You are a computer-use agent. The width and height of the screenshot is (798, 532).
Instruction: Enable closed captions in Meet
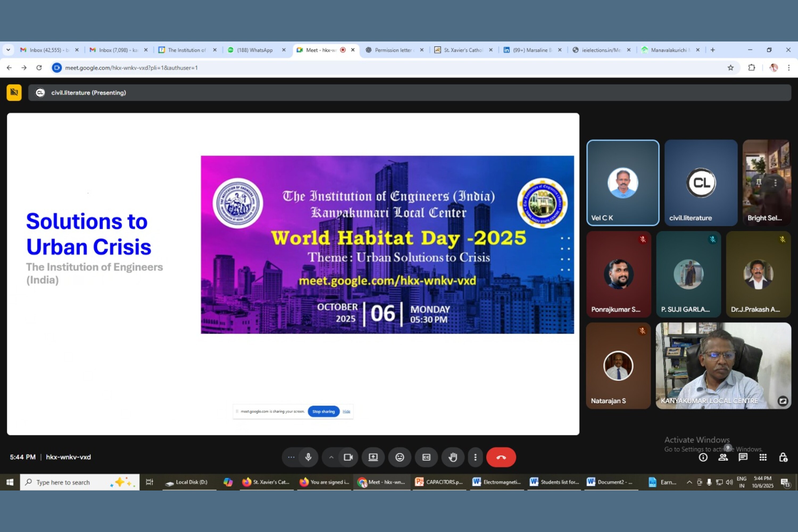[426, 457]
